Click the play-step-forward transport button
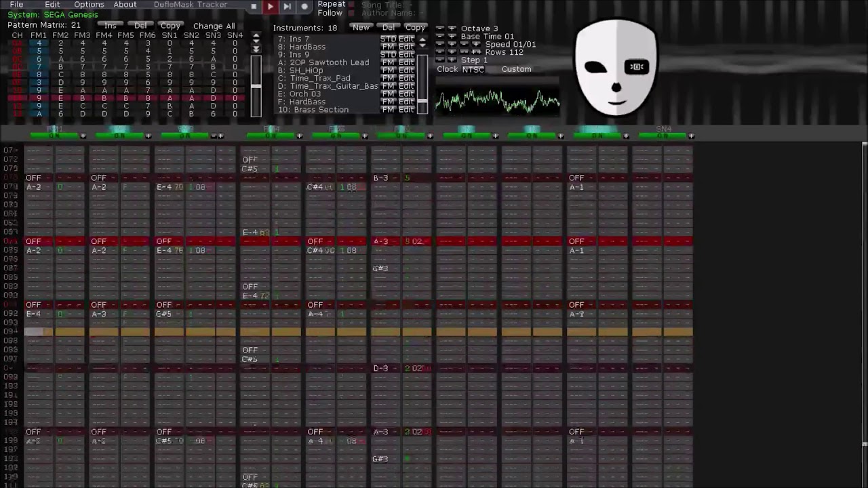The width and height of the screenshot is (868, 488). coord(287,7)
